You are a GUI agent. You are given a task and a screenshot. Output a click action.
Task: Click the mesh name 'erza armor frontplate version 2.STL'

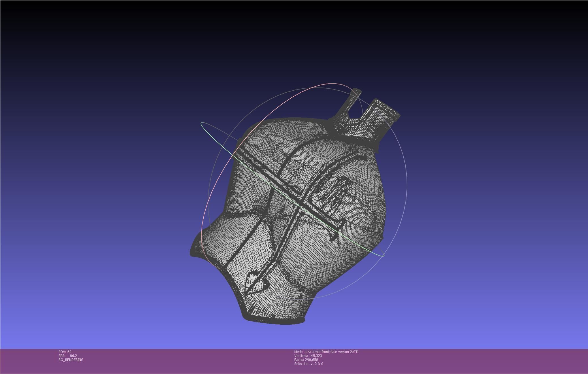point(332,352)
